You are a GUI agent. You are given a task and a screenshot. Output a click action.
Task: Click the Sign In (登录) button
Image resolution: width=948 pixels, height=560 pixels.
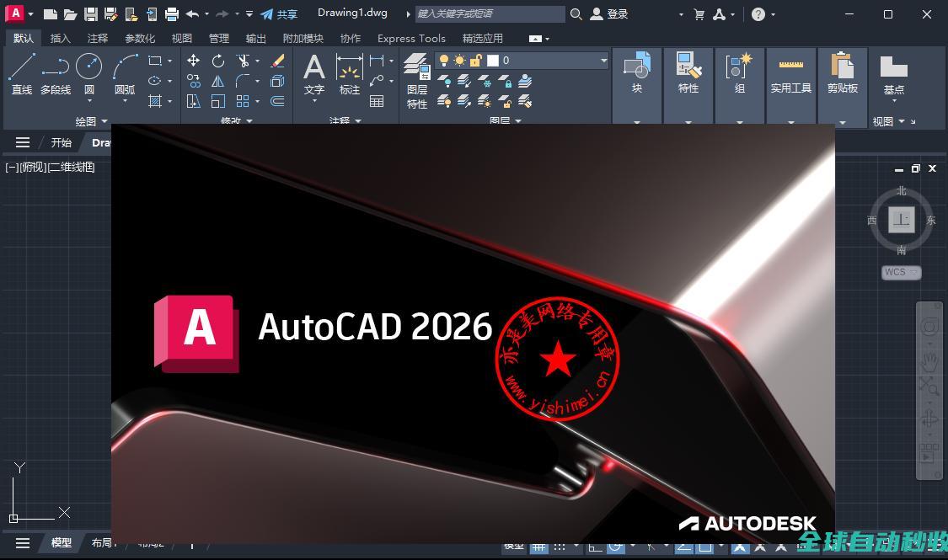point(609,14)
